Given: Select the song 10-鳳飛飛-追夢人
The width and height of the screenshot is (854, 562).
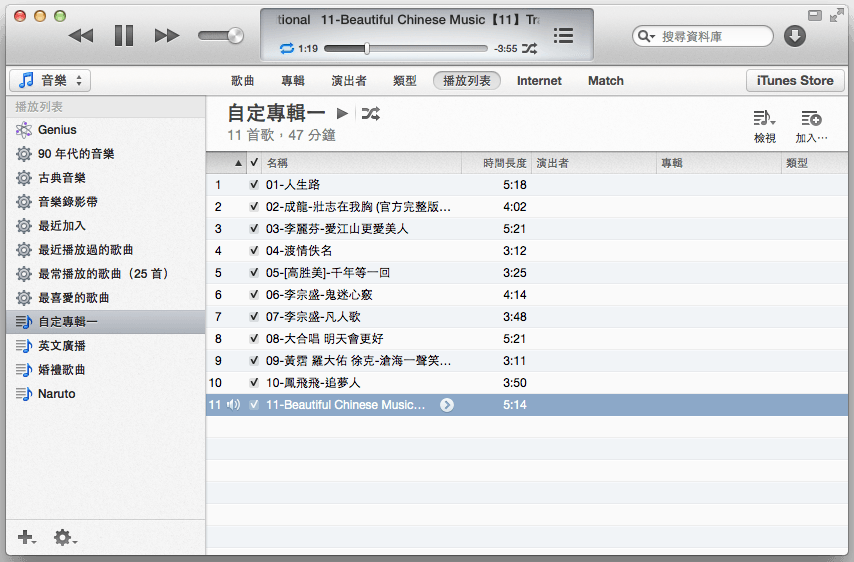Looking at the screenshot, I should pos(527,383).
